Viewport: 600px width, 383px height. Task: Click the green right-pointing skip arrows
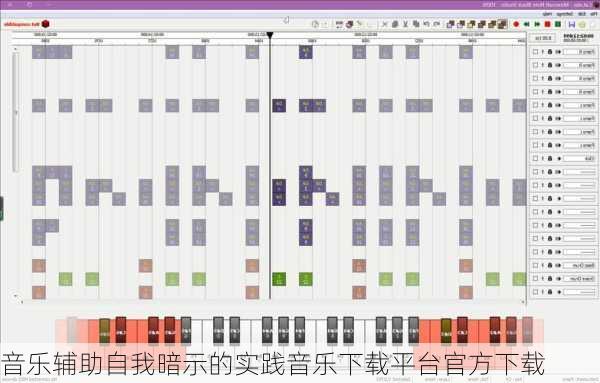pos(537,24)
